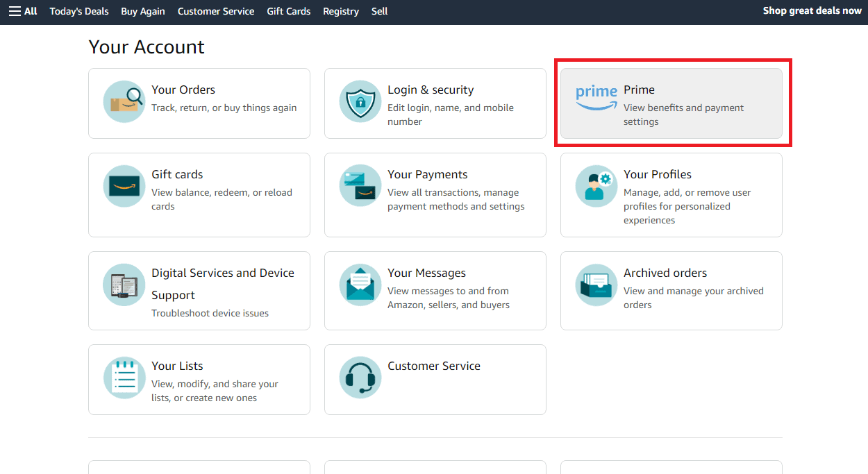Click the Archived orders box icon
This screenshot has height=474, width=868.
(x=596, y=285)
